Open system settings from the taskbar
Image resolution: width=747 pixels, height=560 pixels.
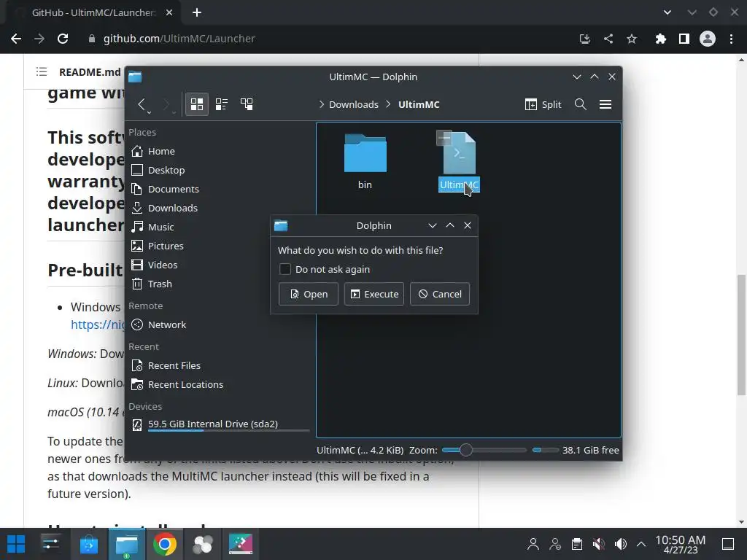point(50,544)
